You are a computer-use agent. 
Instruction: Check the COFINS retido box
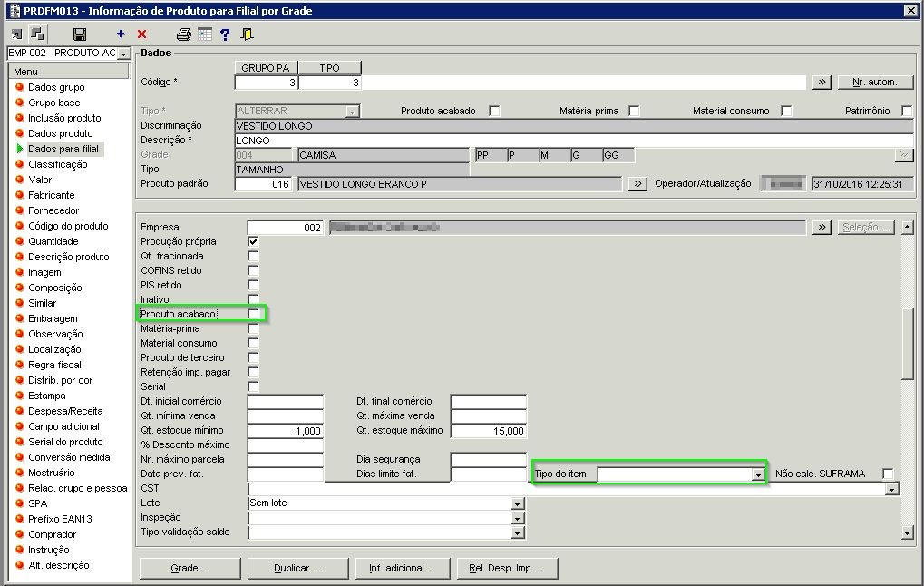coord(253,270)
